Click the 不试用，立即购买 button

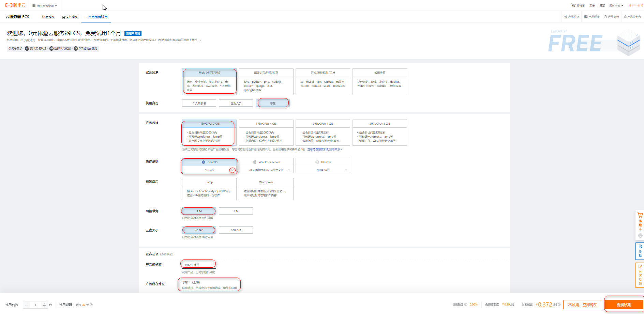coord(583,305)
